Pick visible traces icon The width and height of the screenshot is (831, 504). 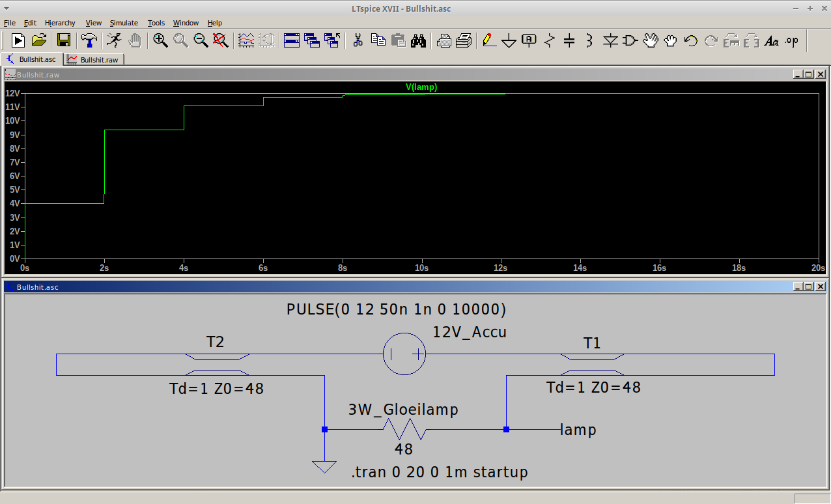point(246,40)
